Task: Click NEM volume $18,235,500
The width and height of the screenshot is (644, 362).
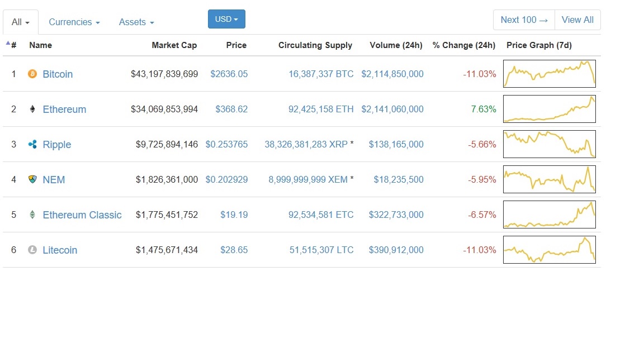Action: [399, 180]
